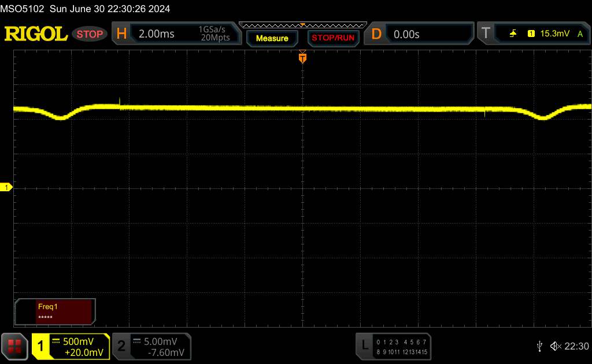The image size is (592, 364).
Task: Open the delay D label
Action: (376, 34)
